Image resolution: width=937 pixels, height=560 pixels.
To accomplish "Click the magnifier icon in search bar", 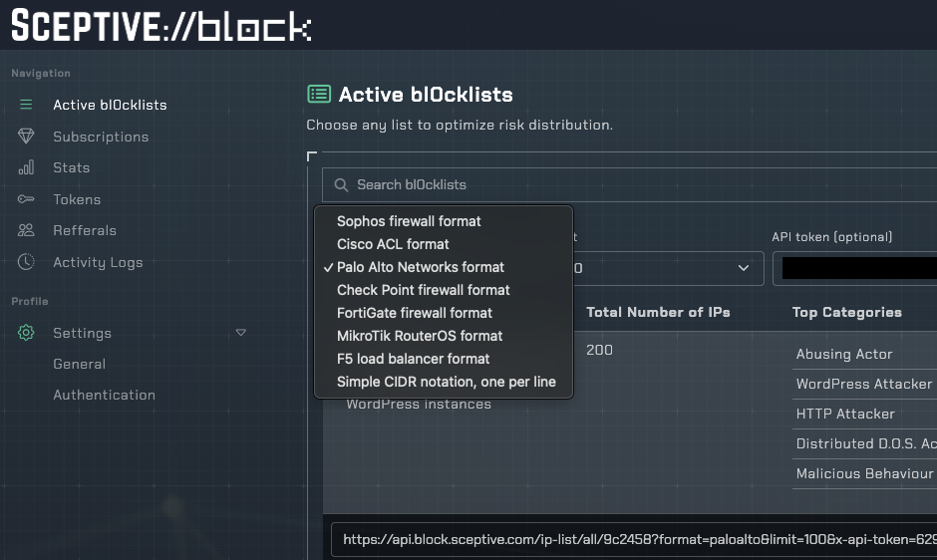I will [x=342, y=184].
